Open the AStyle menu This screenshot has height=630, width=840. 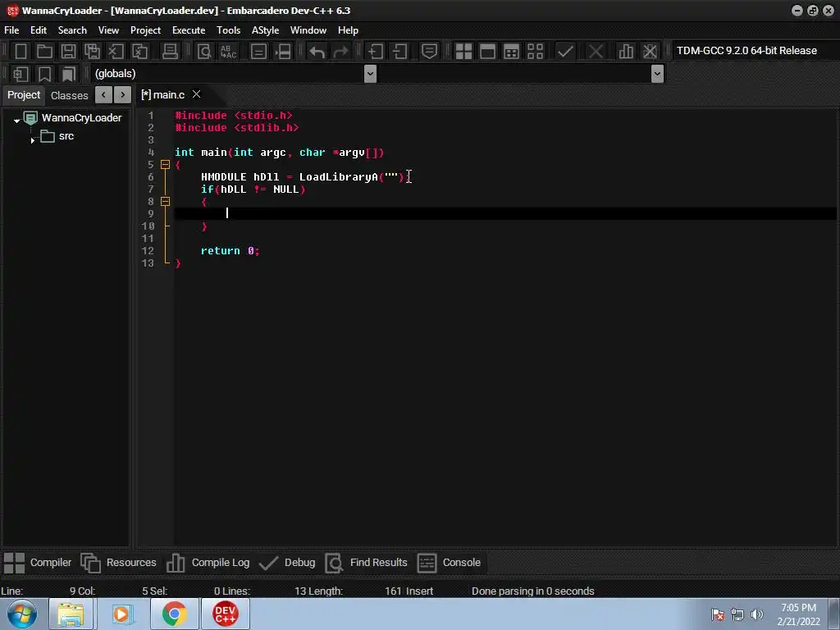[x=266, y=30]
